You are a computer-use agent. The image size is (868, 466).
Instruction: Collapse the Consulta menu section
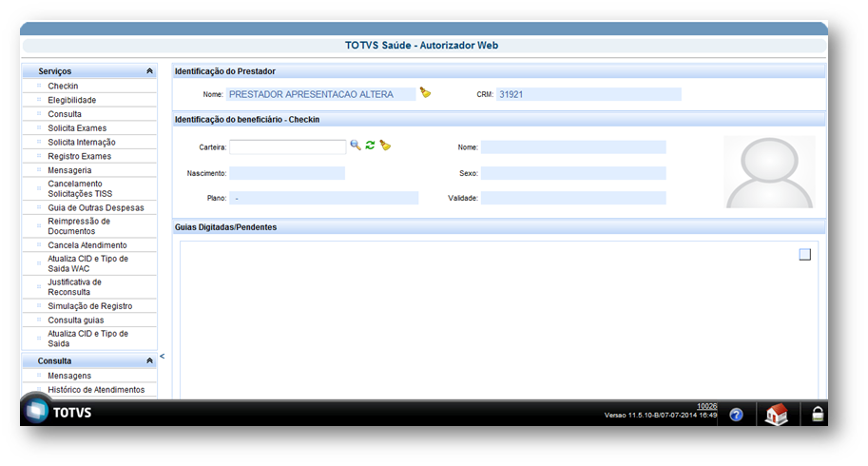click(149, 360)
